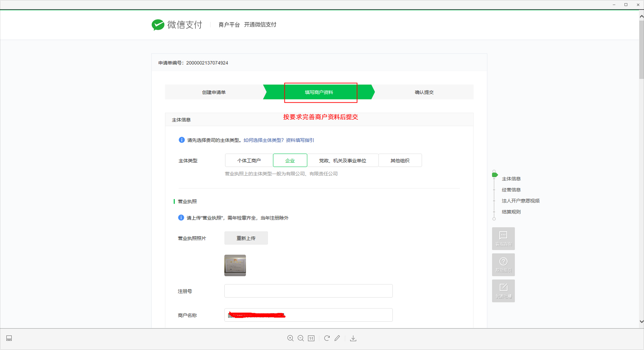The image size is (644, 350).
Task: Click the 商户平台 header text
Action: (x=229, y=24)
